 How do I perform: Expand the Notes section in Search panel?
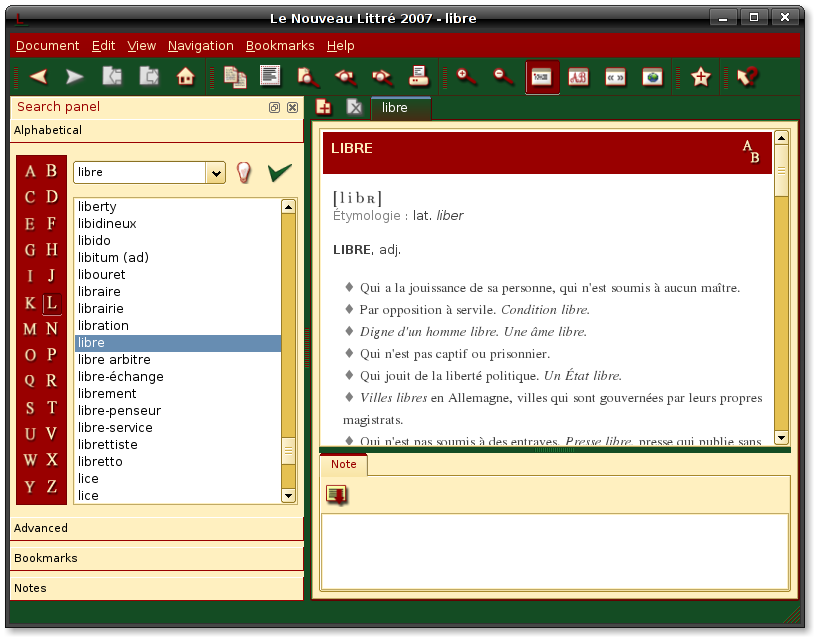(156, 588)
